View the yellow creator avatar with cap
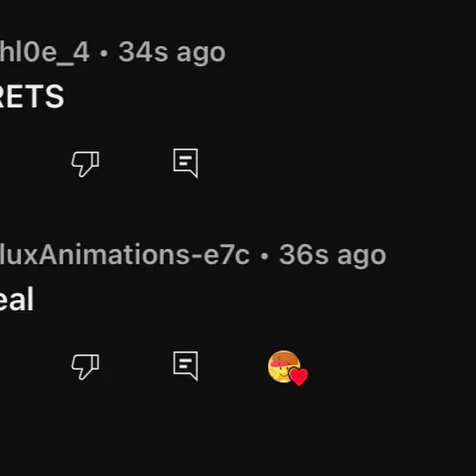 [284, 366]
